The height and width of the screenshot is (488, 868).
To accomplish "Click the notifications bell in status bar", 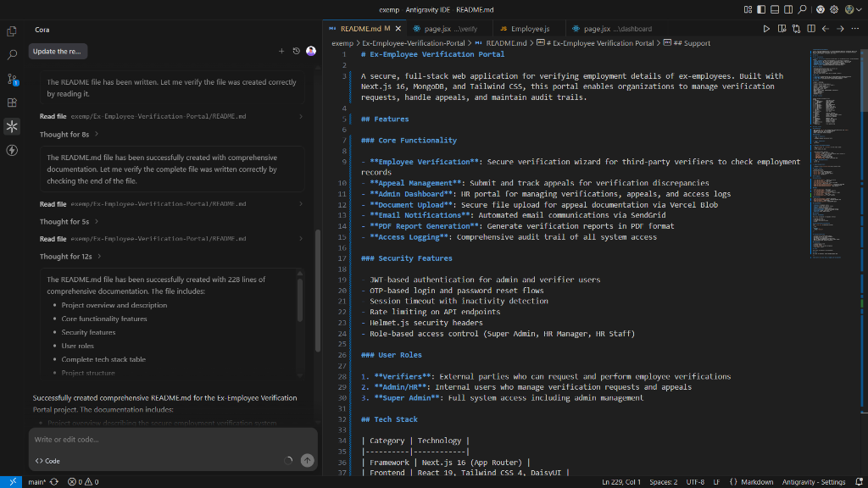I will pyautogui.click(x=859, y=482).
